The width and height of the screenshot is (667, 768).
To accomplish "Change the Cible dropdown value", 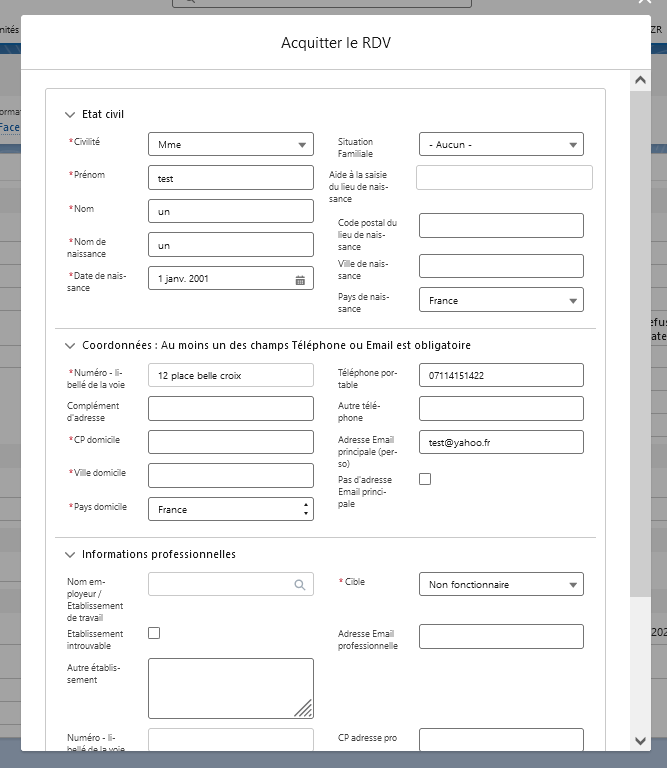I will (500, 585).
